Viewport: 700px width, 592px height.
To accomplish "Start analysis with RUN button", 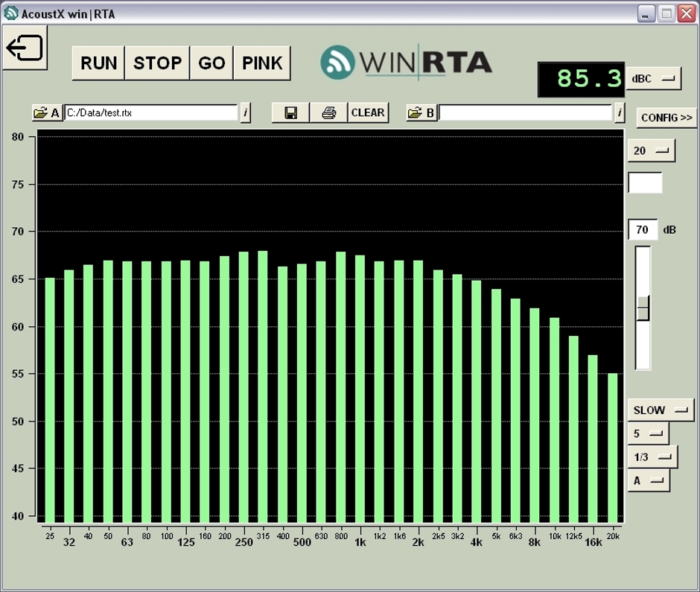I will 98,63.
